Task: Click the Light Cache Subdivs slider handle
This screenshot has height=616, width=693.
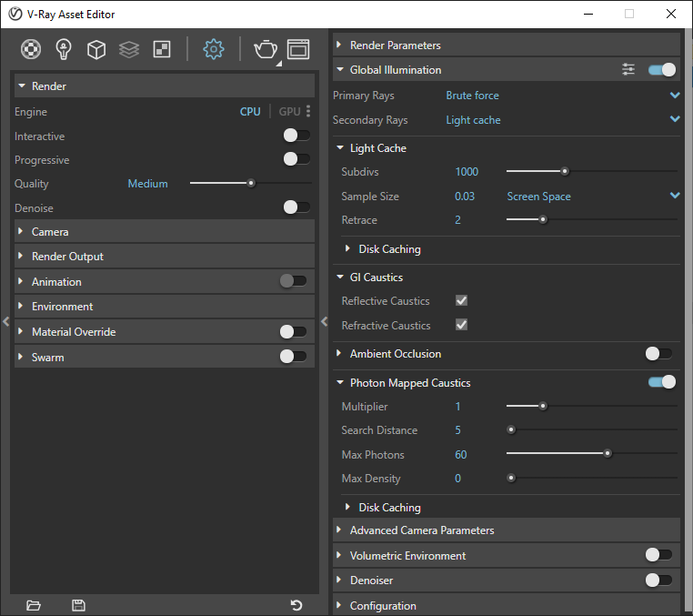Action: [x=565, y=171]
